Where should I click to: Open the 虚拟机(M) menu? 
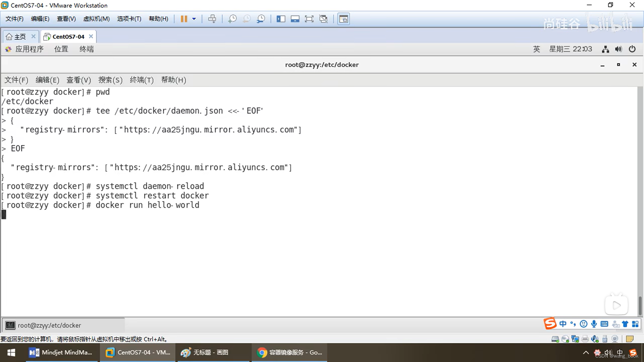point(96,19)
